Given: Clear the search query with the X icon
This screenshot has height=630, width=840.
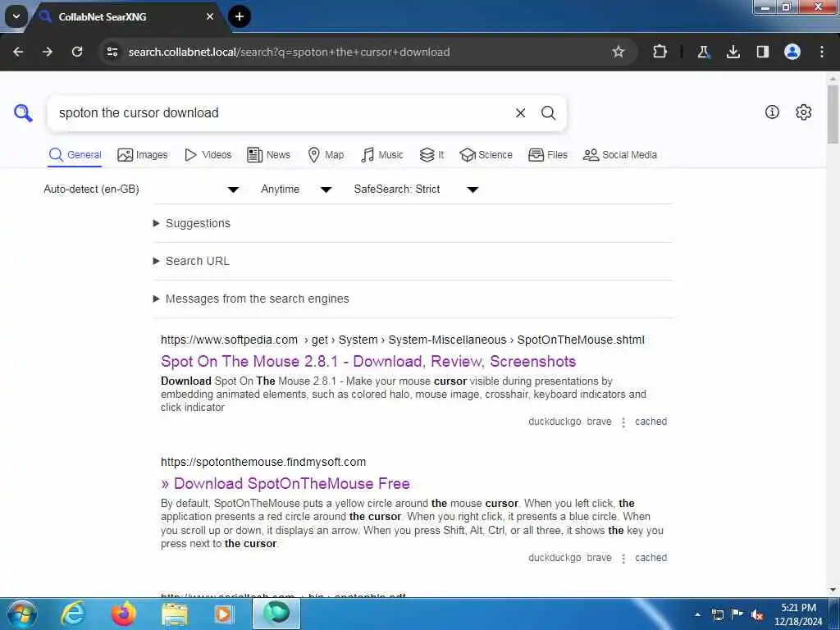Looking at the screenshot, I should pyautogui.click(x=520, y=113).
